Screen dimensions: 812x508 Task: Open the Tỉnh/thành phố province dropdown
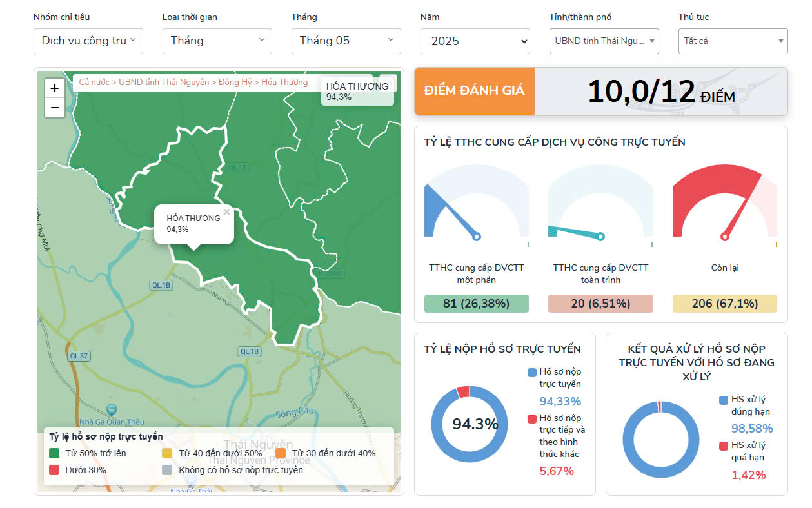604,41
